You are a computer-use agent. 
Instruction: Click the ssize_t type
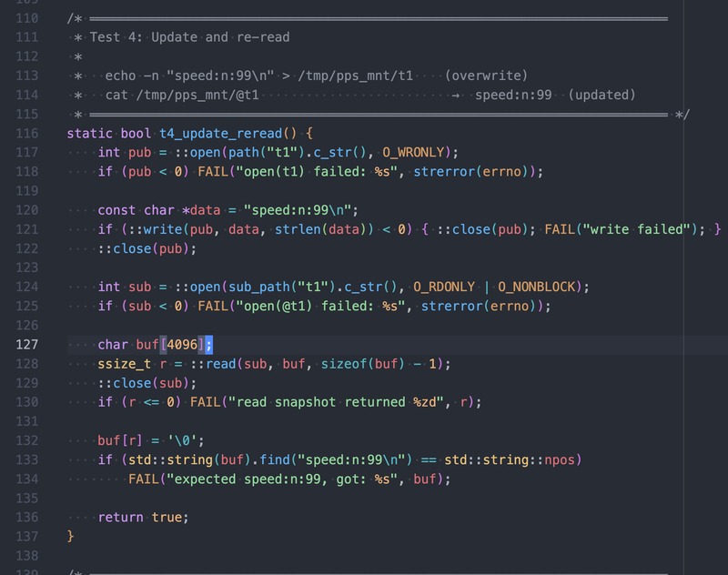[125, 364]
